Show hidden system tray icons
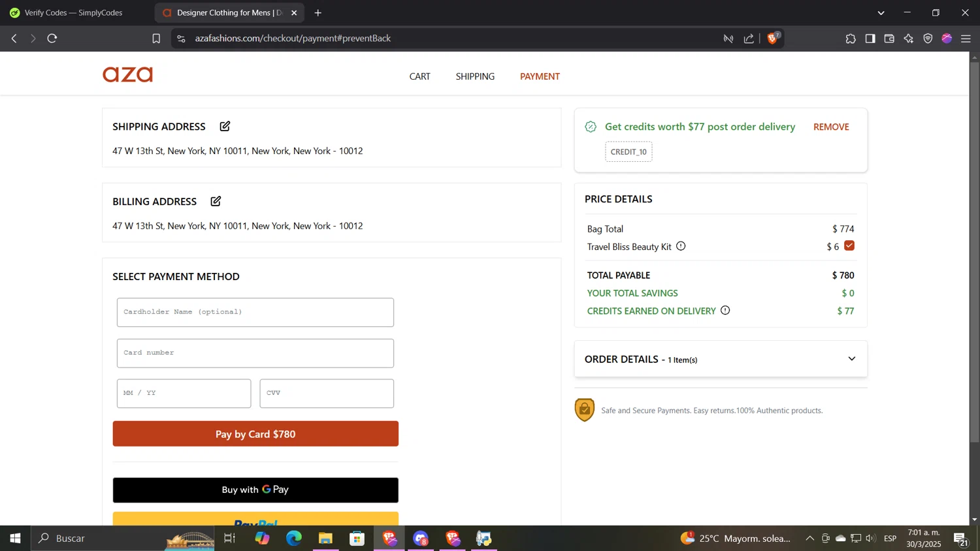Viewport: 980px width, 551px height. click(x=809, y=538)
